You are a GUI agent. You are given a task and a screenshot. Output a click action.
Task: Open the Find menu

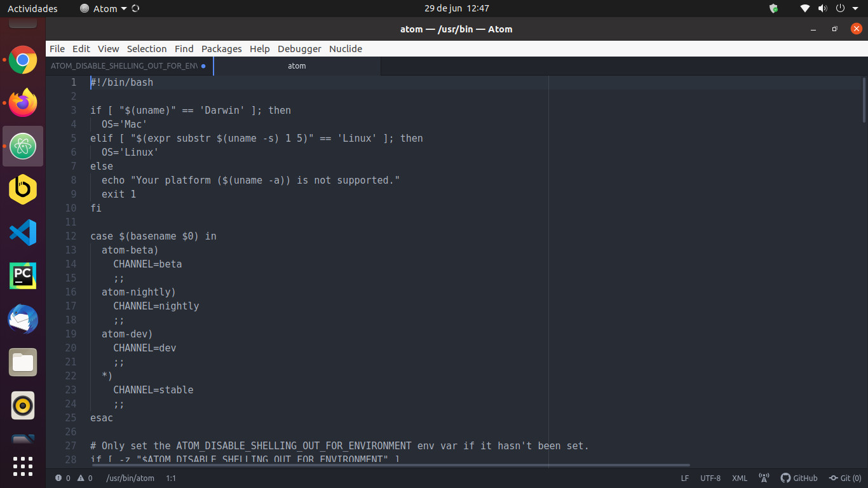coord(184,49)
